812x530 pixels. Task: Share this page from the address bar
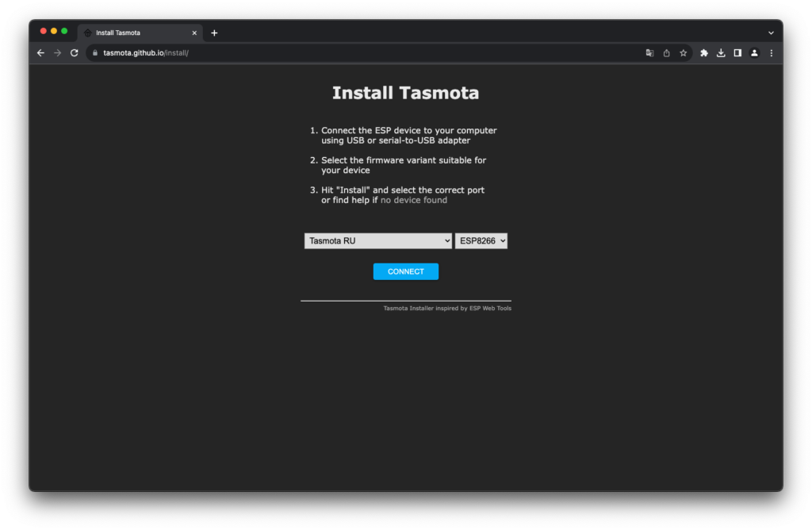tap(666, 53)
